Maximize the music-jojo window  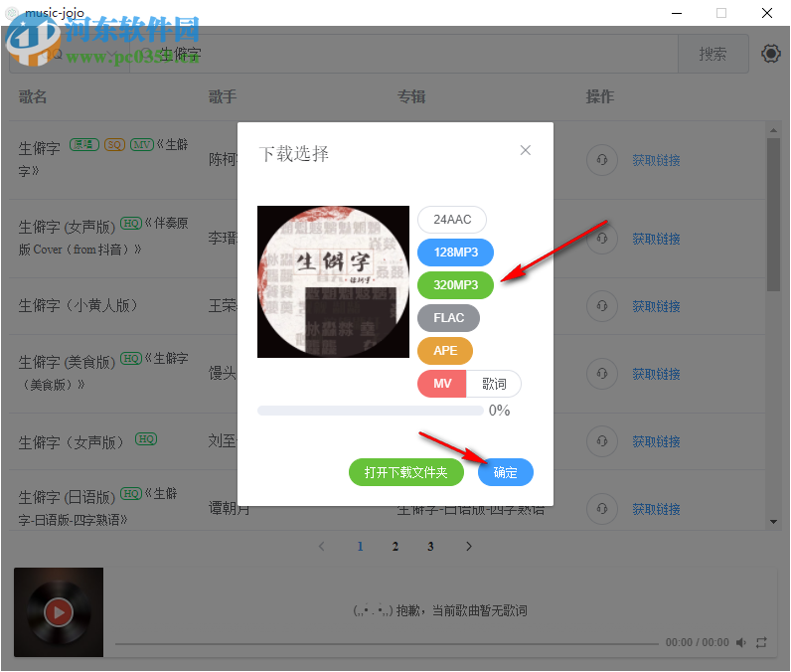point(721,13)
